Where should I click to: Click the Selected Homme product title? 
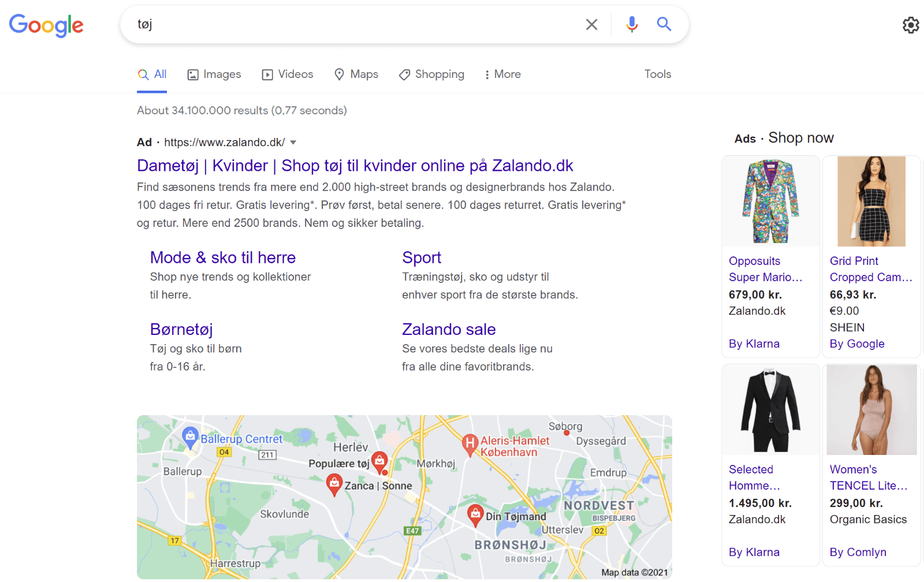754,477
